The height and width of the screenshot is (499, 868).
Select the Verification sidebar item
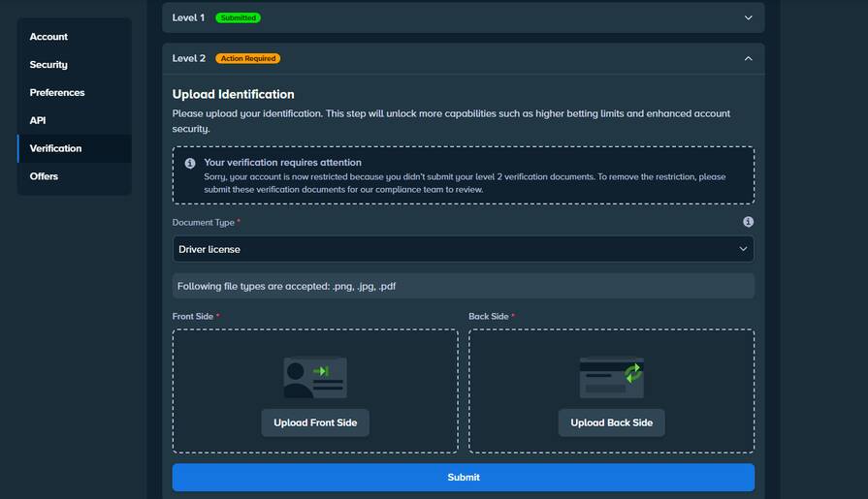pyautogui.click(x=55, y=148)
